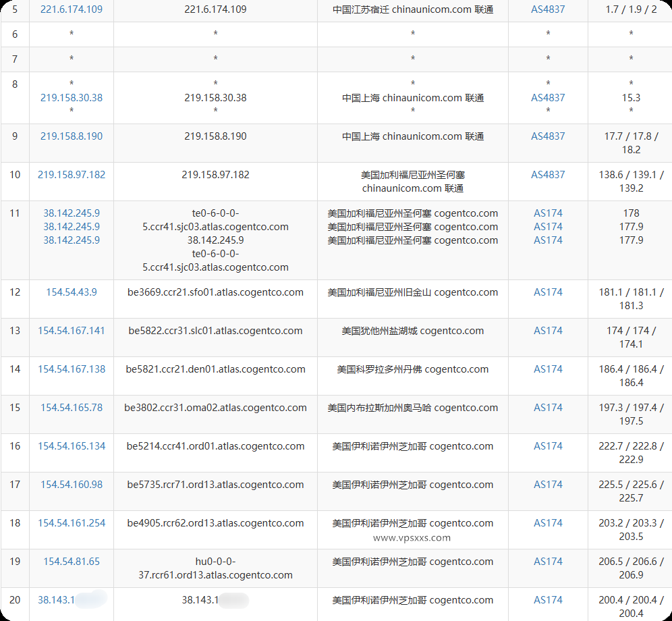Click plain text IP 219.158.97.182 in host column
Viewport: 672px width, 621px height.
(216, 175)
